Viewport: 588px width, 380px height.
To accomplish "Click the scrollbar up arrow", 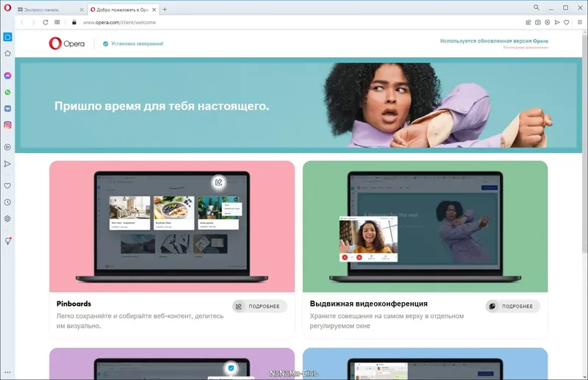I will point(584,32).
